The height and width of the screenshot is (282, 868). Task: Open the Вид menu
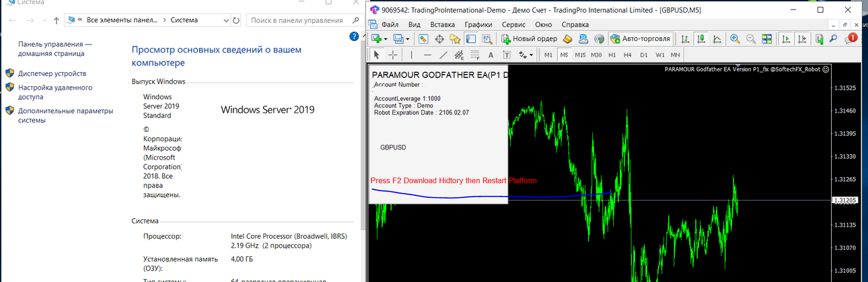(x=414, y=24)
